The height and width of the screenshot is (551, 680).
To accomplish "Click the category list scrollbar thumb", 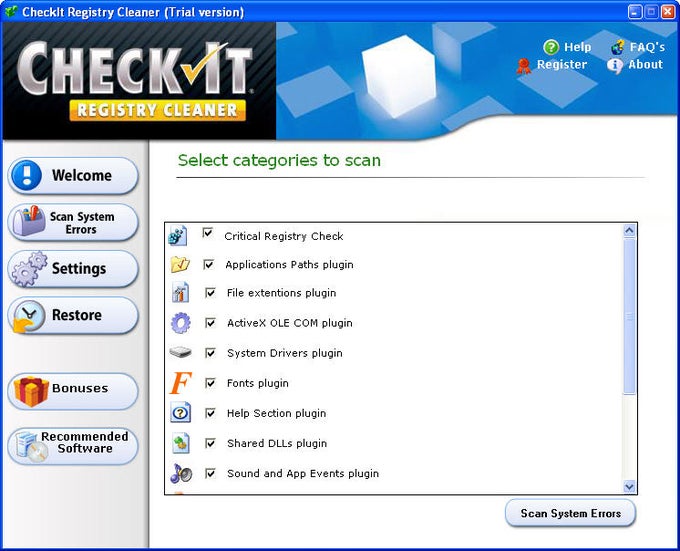I will pos(629,316).
